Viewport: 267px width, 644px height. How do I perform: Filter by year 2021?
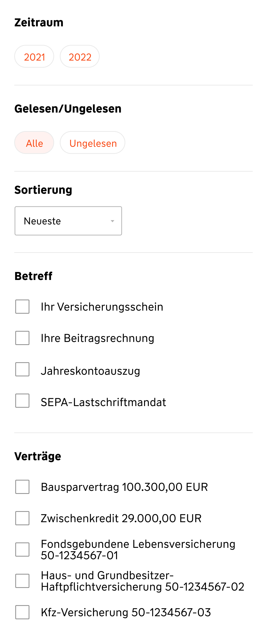point(34,57)
